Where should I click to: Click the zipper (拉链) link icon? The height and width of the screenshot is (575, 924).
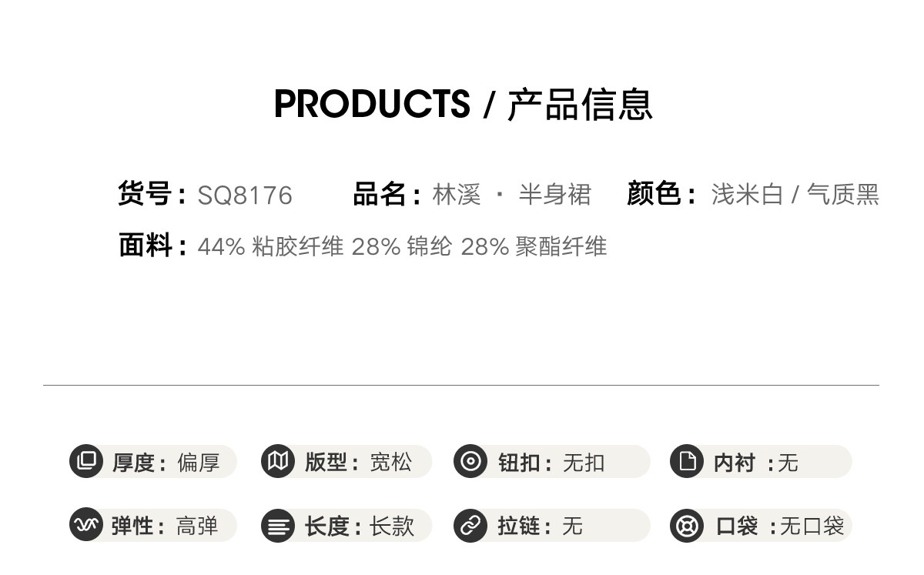tap(470, 526)
